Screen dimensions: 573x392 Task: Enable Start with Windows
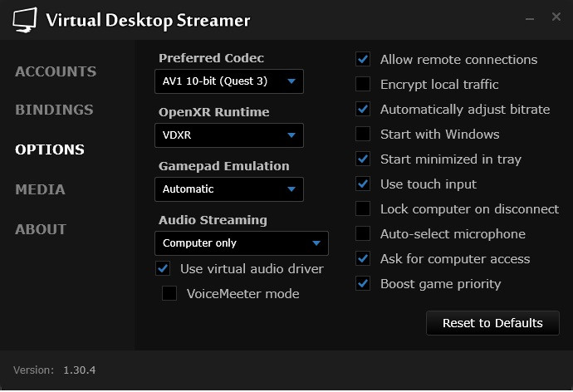(x=363, y=134)
